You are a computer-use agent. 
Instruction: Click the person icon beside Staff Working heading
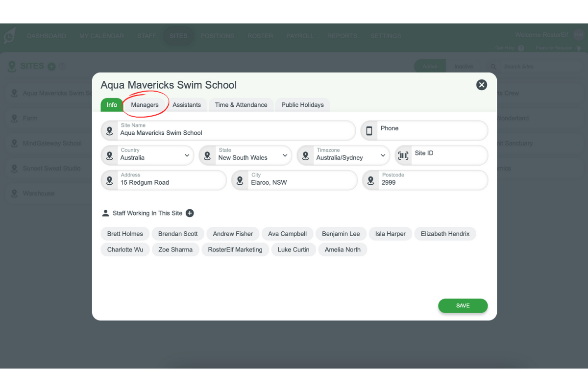pos(105,213)
